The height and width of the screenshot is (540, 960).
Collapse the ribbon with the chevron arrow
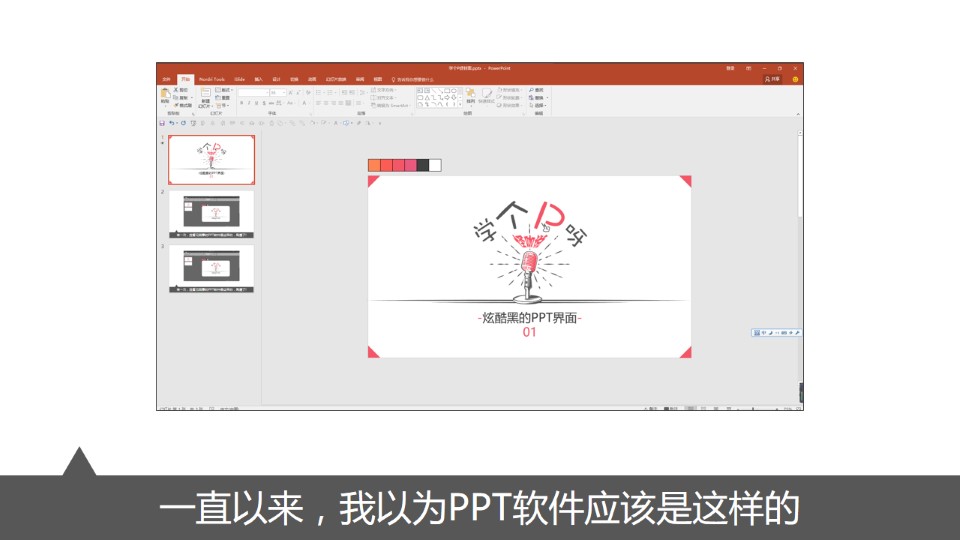pyautogui.click(x=798, y=115)
